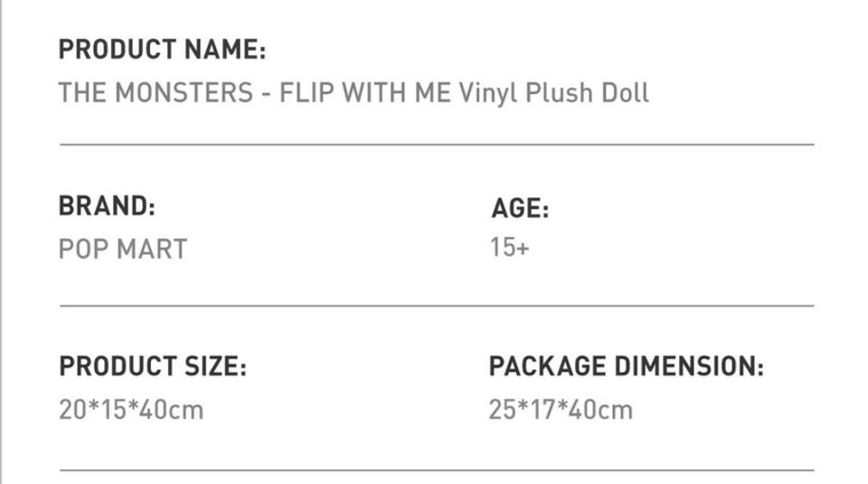Viewport: 868px width, 484px height.
Task: Click the word DIMENSION in the package label
Action: pos(689,367)
